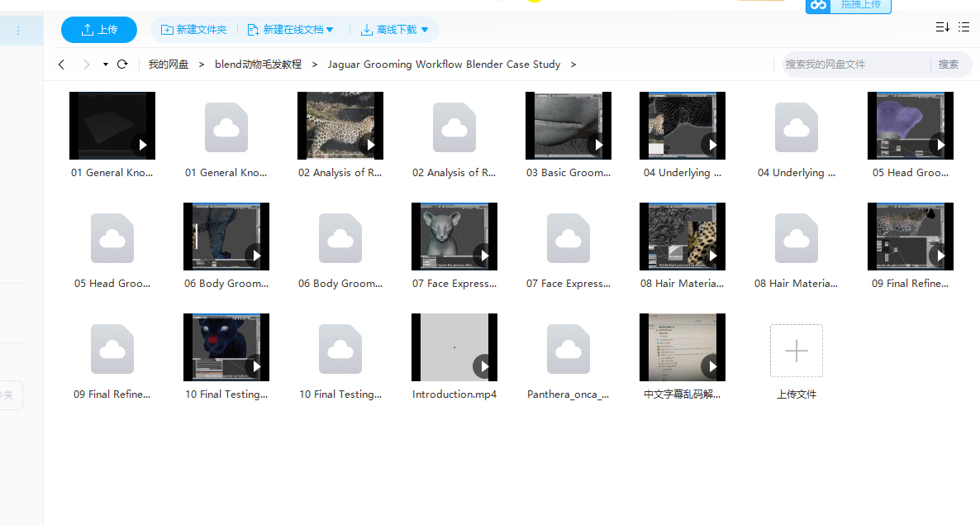Viewport: 980px width, 526px height.
Task: Select 07 Face Express... cloud file icon
Action: point(568,238)
